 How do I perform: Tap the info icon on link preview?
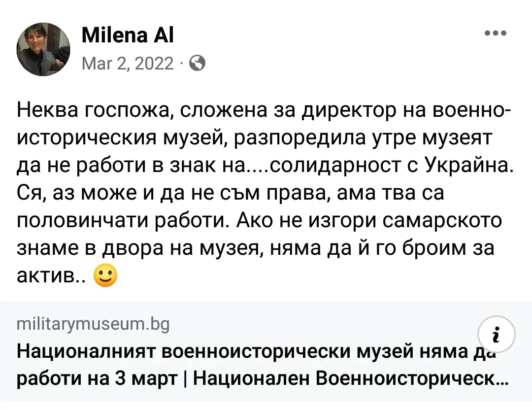[497, 334]
